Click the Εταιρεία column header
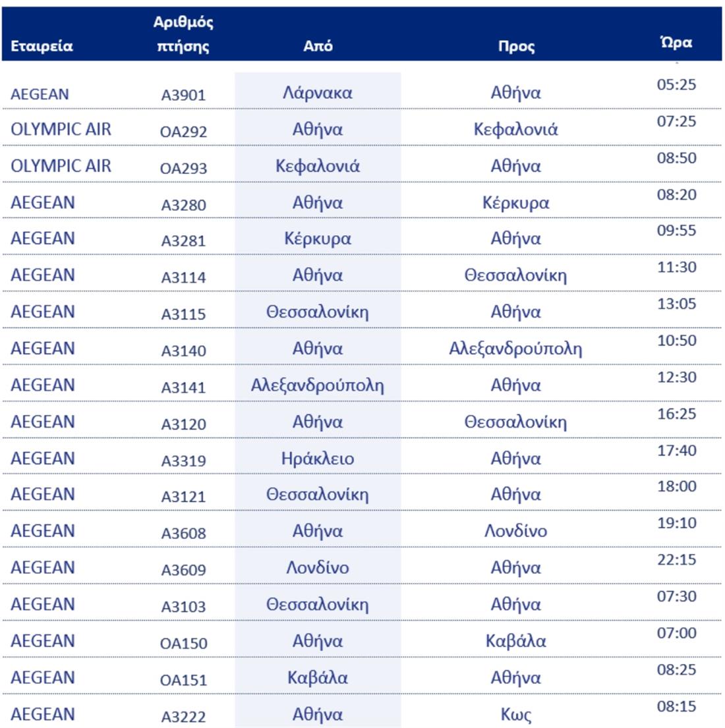 click(x=42, y=46)
